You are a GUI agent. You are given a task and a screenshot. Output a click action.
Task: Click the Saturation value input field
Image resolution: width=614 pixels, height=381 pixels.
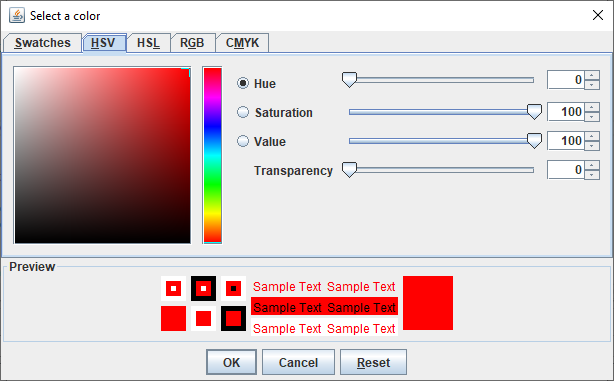pos(565,112)
